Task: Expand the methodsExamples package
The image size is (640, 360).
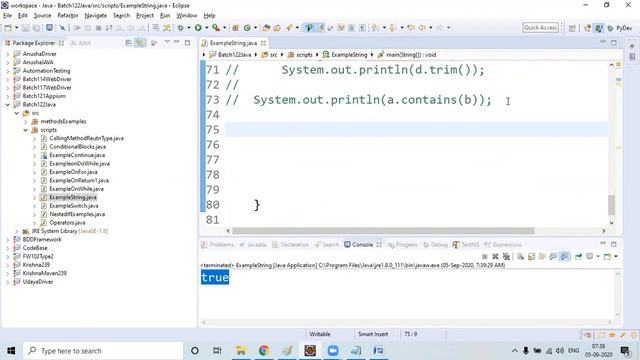Action: coord(26,121)
